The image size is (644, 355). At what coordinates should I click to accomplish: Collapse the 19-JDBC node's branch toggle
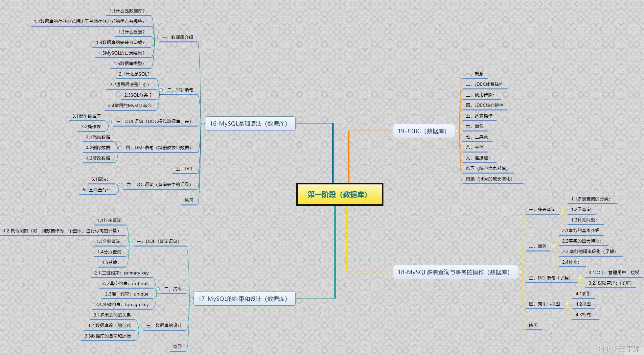(457, 131)
